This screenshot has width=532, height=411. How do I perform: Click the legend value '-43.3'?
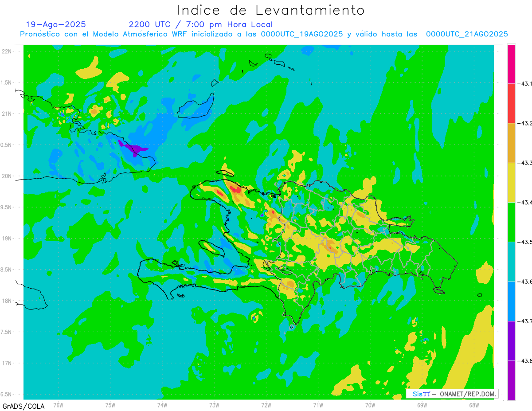(x=525, y=163)
